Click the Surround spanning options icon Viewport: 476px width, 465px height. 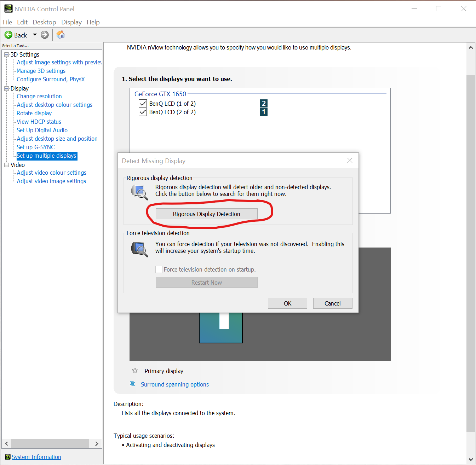click(133, 384)
